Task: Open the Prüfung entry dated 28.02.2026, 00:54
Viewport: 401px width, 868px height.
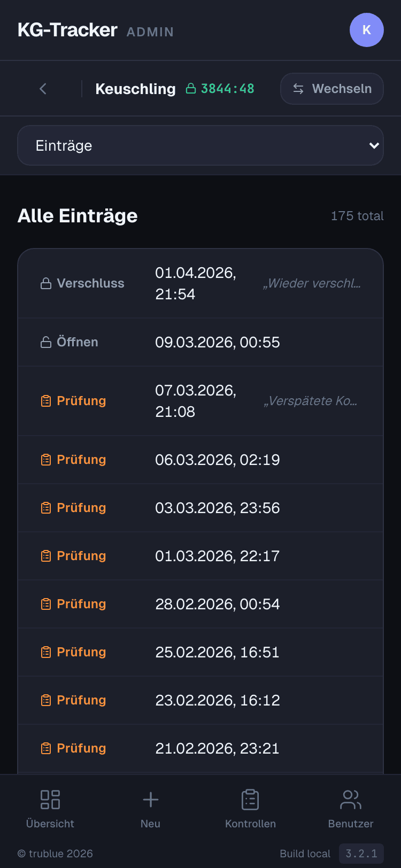Action: click(x=200, y=604)
